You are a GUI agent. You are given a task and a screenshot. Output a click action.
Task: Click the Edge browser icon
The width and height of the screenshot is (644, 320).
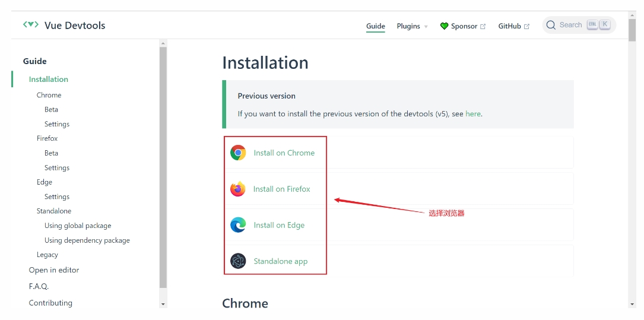(238, 225)
